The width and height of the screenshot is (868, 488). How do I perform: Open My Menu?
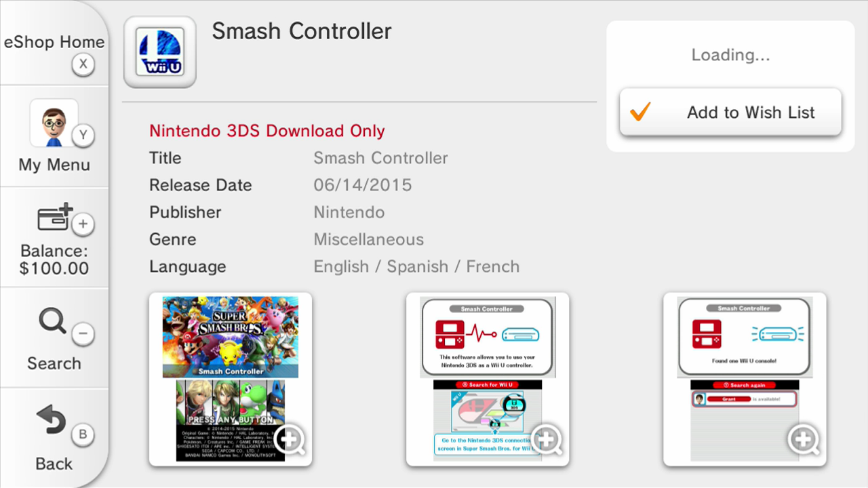pos(54,165)
